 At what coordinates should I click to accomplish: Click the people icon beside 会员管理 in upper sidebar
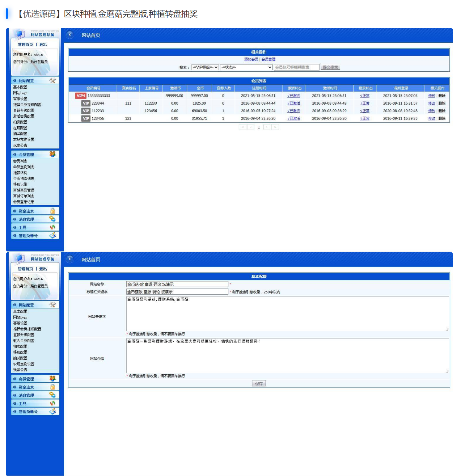(x=52, y=154)
